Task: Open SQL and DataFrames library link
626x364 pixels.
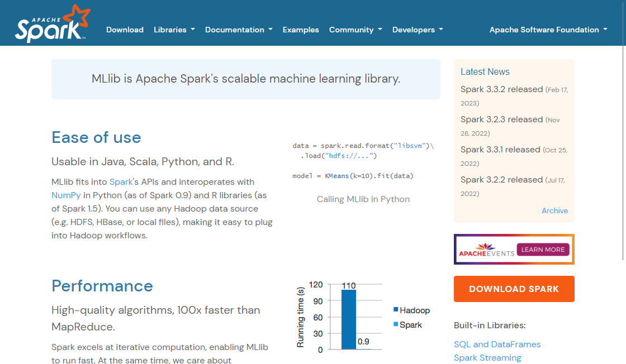Action: coord(497,344)
